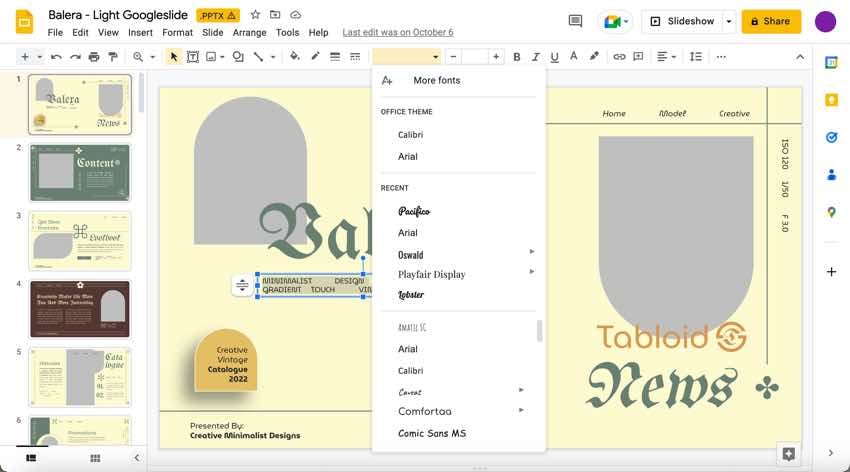Open the Arrange menu
Screen dimensions: 850x472
point(249,33)
